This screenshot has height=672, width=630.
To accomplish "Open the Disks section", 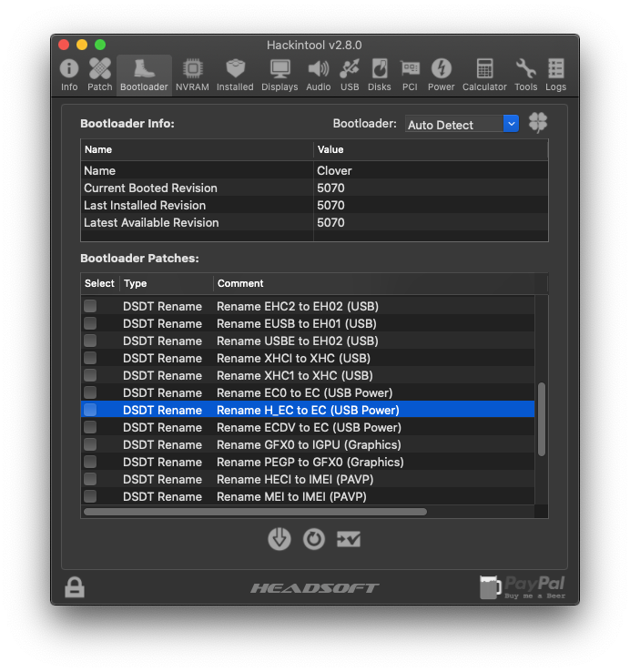I will coord(380,75).
